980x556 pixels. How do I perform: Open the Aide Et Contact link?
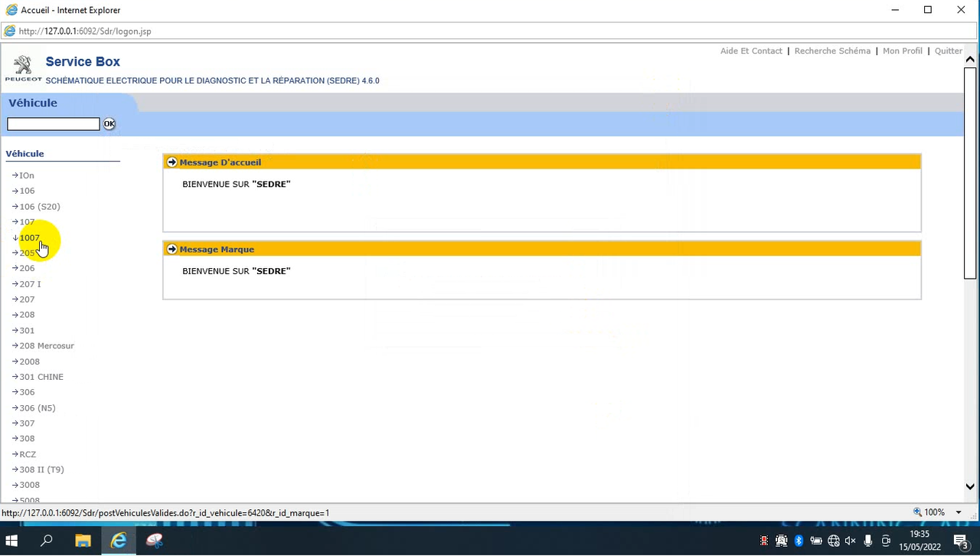tap(751, 51)
